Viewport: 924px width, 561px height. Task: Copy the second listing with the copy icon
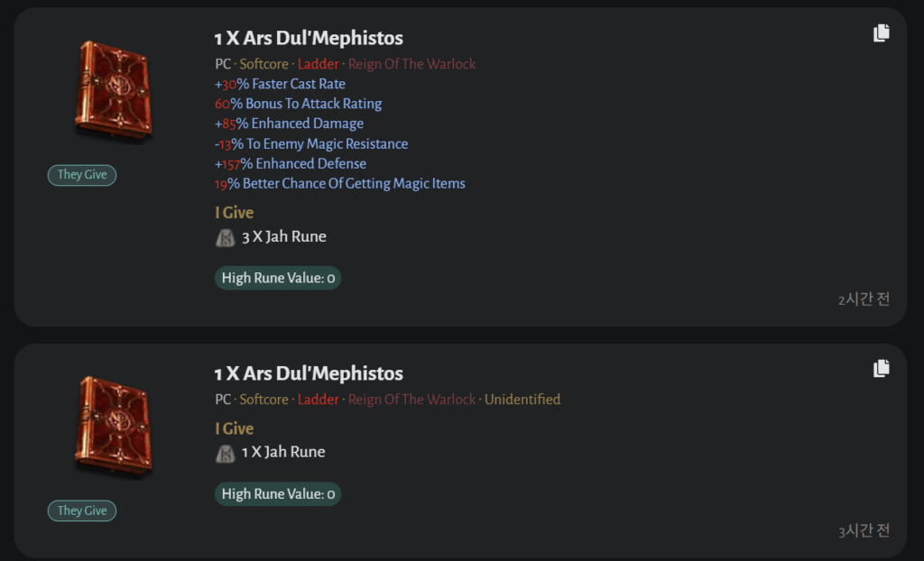[882, 368]
